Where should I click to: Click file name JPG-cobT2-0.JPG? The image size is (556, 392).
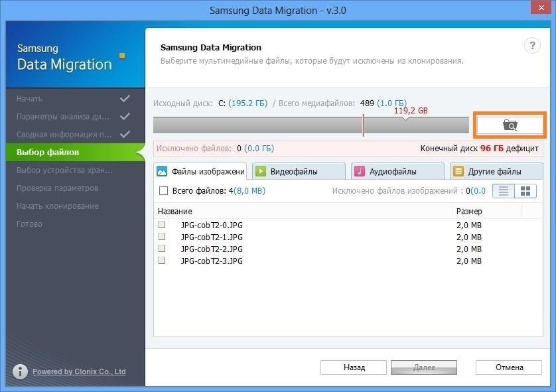212,225
